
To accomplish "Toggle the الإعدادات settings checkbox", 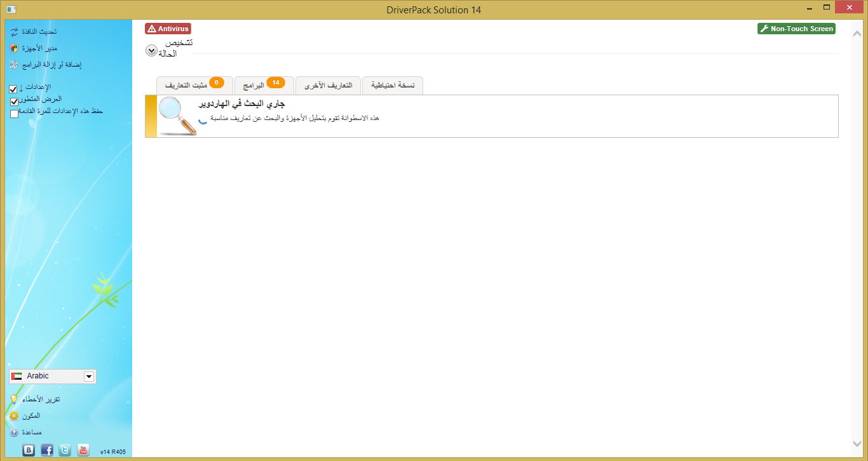I will (13, 90).
